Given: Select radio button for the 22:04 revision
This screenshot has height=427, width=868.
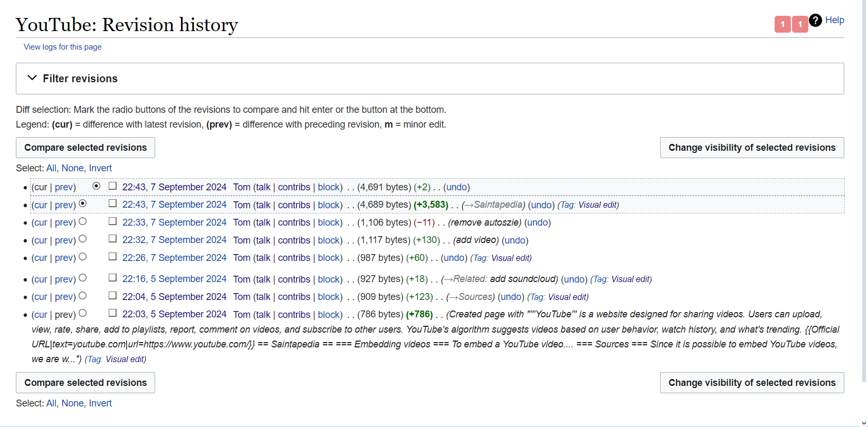Looking at the screenshot, I should tap(83, 296).
